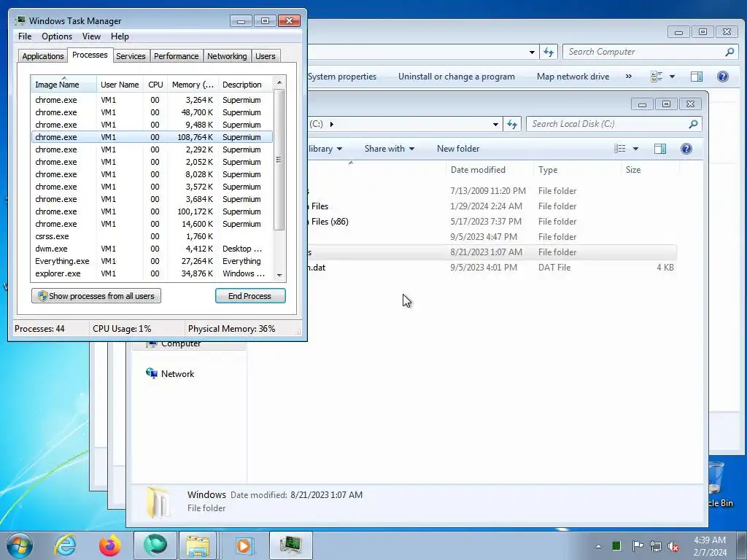
Task: Open Task Manager Options menu
Action: 57,36
